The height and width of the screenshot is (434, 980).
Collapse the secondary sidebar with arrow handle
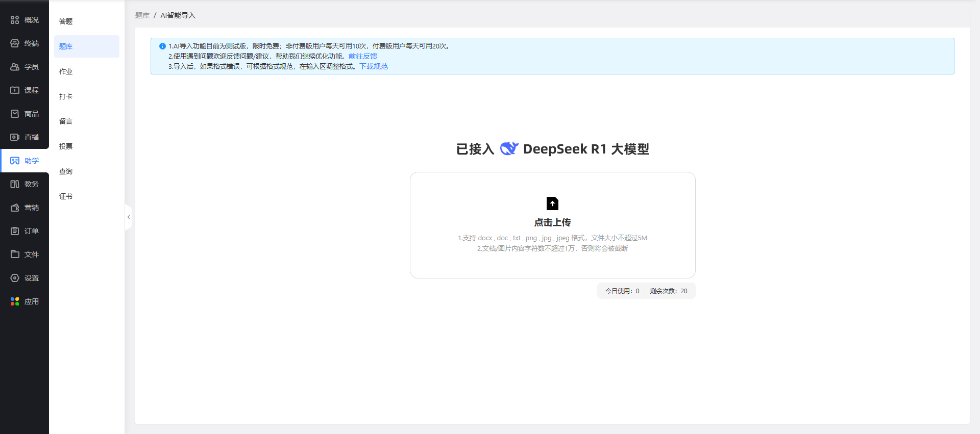tap(129, 217)
